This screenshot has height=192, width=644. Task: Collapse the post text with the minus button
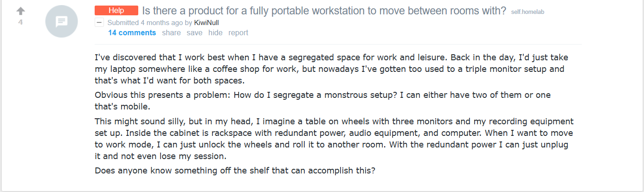coord(99,22)
